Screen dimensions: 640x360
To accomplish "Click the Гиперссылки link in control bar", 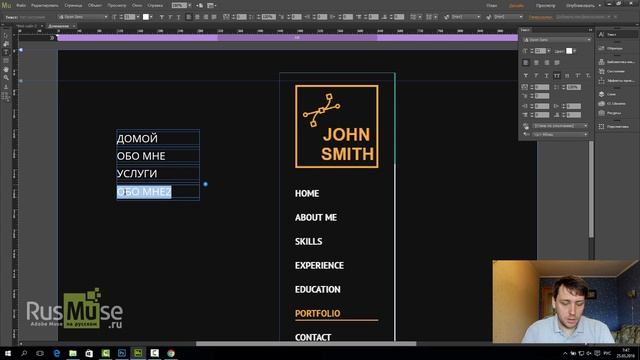I will (540, 17).
